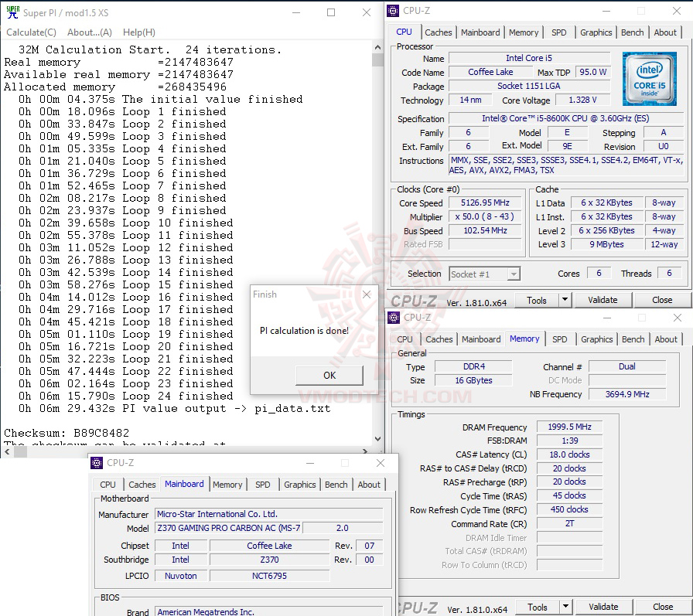Screen dimensions: 693x616
Task: Switch to Graphics tab in top CPU-Z window
Action: coord(596,32)
